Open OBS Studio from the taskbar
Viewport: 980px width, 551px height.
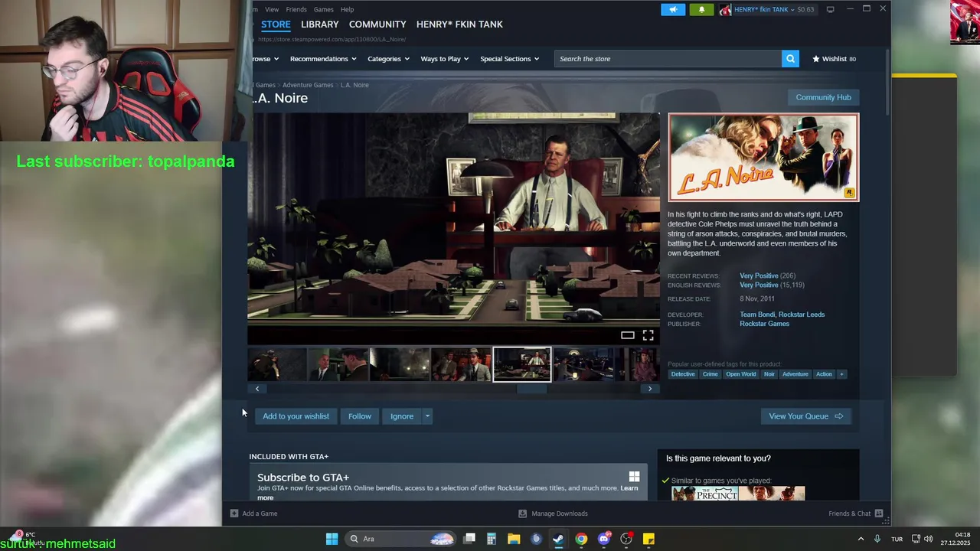tap(626, 539)
